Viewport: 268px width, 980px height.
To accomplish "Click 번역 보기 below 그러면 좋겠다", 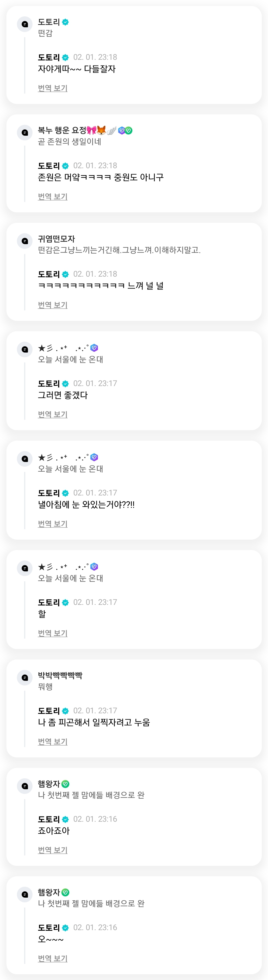I will pos(53,414).
